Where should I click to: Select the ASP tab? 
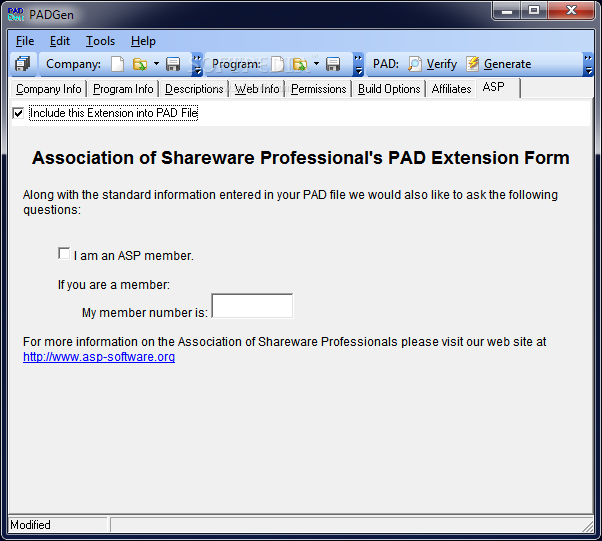pyautogui.click(x=498, y=88)
